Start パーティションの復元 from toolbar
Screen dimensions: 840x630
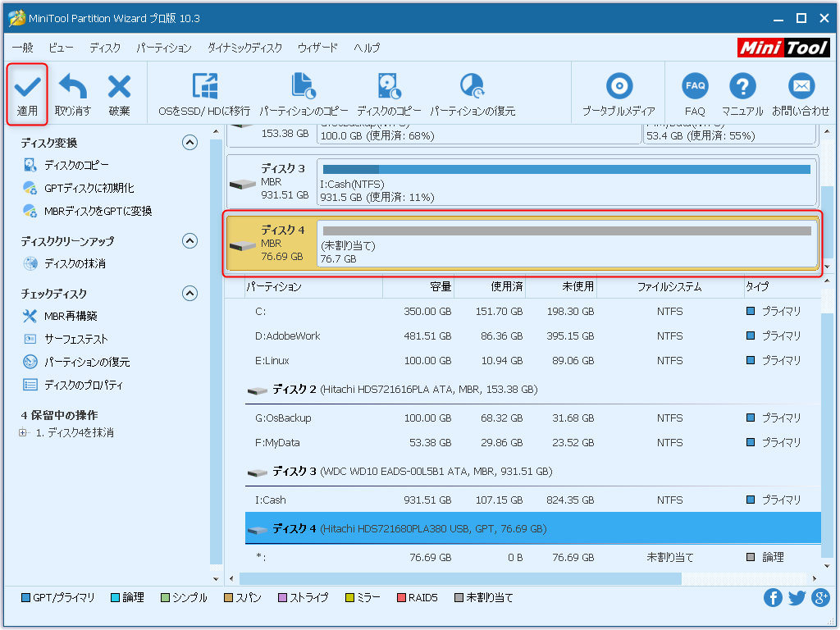pos(472,87)
